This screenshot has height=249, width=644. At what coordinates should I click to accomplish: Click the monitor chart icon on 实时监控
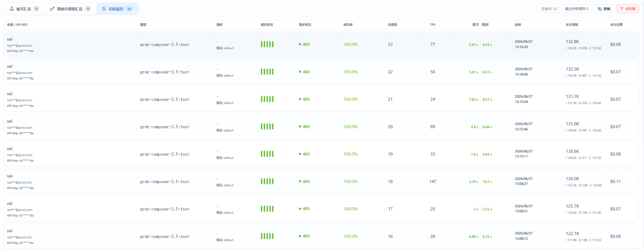click(x=104, y=9)
